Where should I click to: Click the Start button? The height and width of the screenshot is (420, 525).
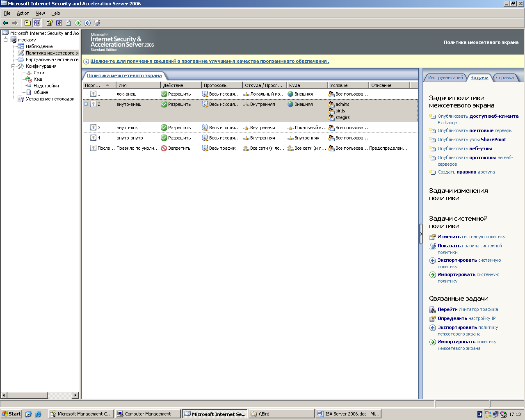(11, 414)
